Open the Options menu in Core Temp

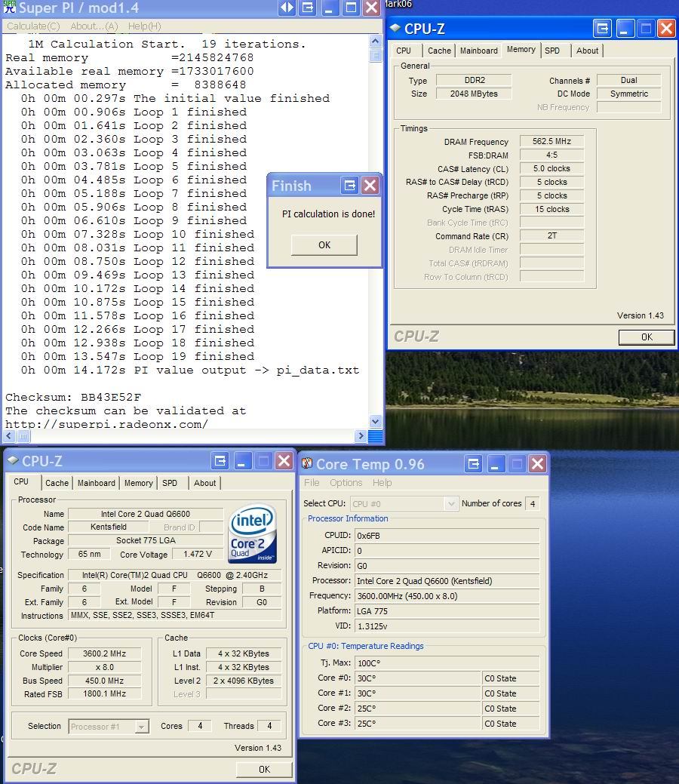[346, 482]
